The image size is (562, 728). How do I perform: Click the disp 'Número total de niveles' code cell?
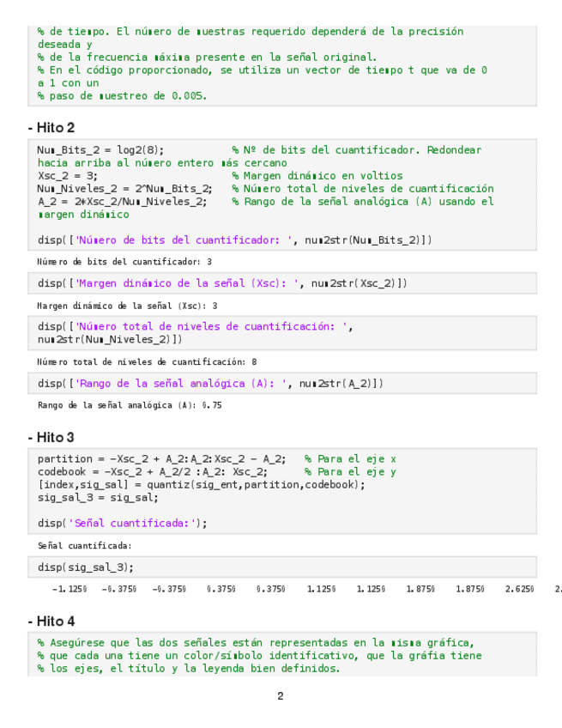tap(196, 333)
